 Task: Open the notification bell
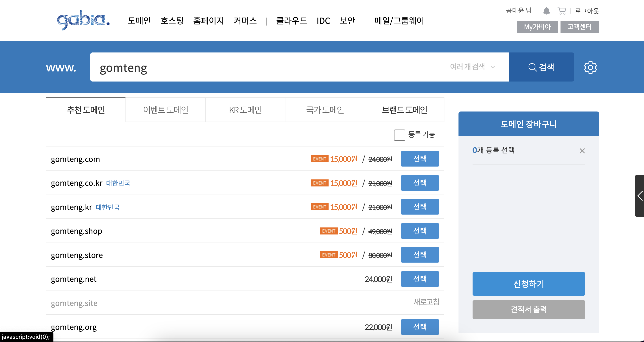(546, 11)
